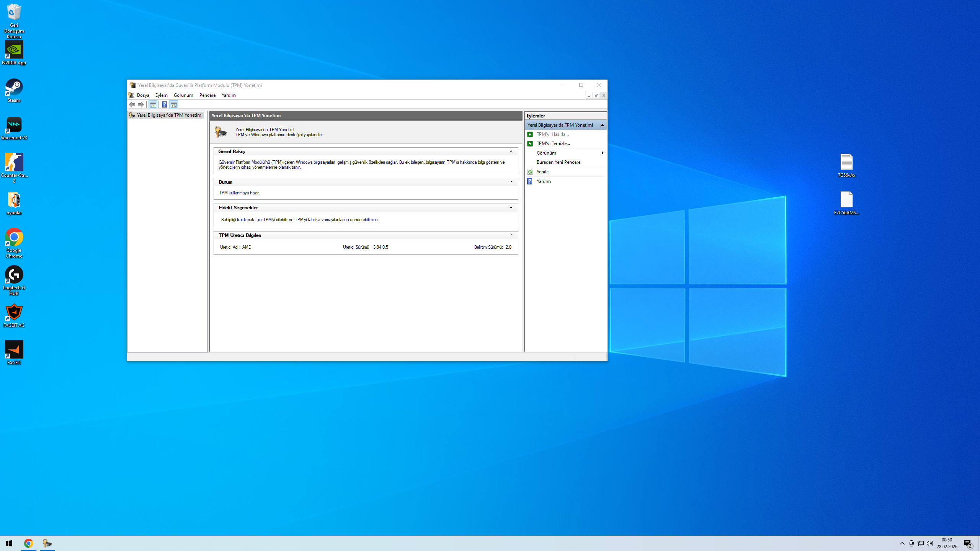This screenshot has width=980, height=551.
Task: Expand the Görünüm submenu arrow in Eylemler
Action: click(x=603, y=153)
